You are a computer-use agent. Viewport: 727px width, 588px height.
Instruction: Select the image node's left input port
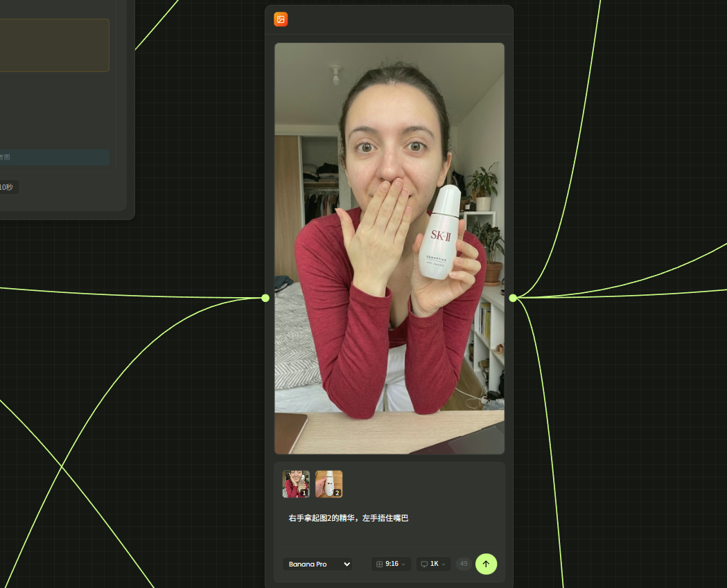(x=265, y=298)
